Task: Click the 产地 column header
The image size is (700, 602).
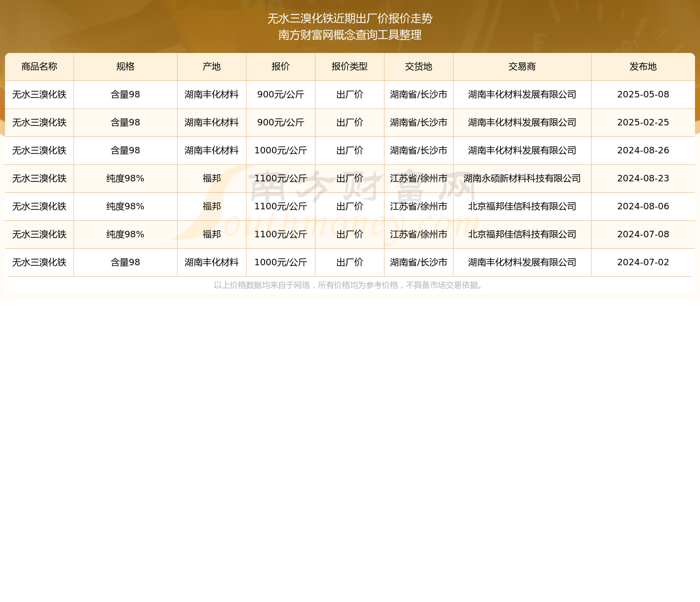Action: tap(211, 66)
